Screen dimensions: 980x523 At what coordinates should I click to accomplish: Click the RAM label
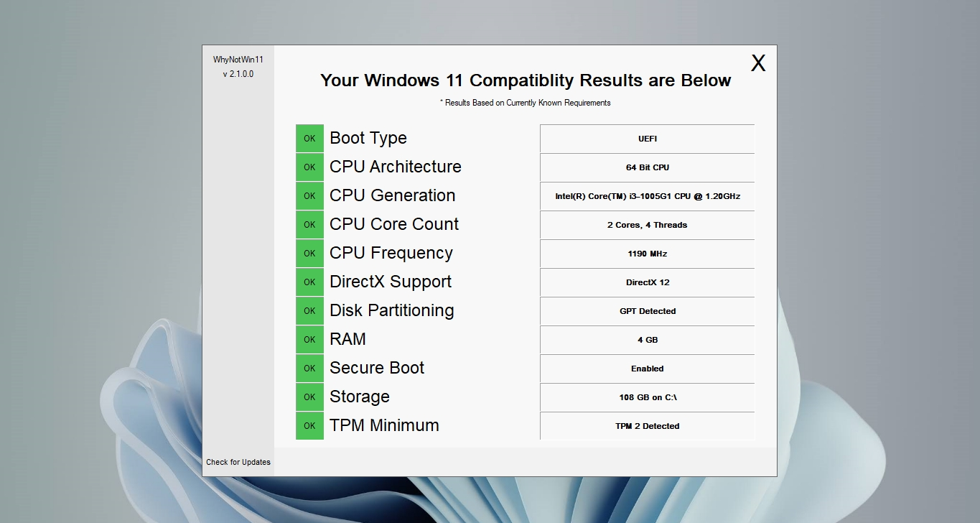point(347,339)
